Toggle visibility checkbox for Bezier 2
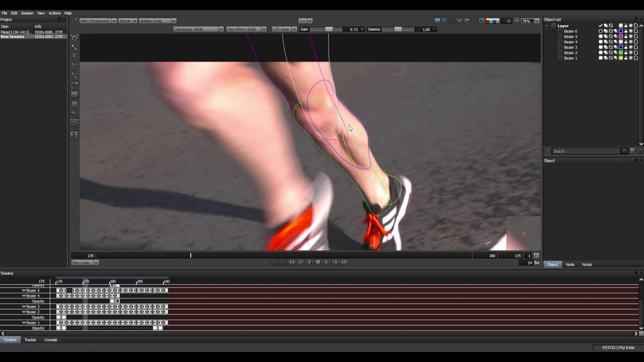 pos(600,52)
